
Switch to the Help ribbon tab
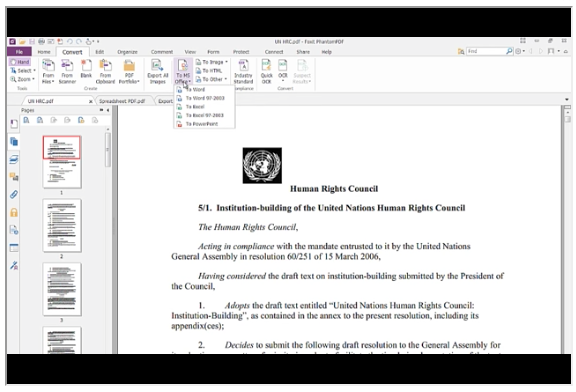pos(327,52)
